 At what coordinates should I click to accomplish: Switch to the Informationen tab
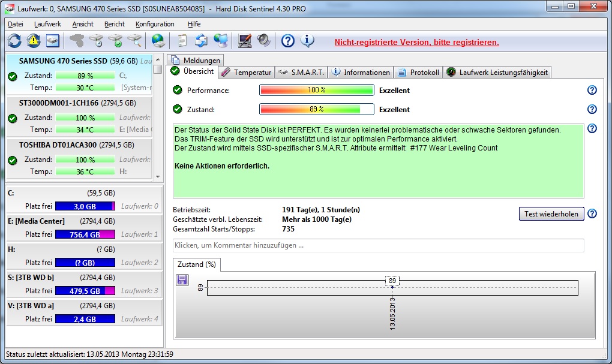pos(361,73)
